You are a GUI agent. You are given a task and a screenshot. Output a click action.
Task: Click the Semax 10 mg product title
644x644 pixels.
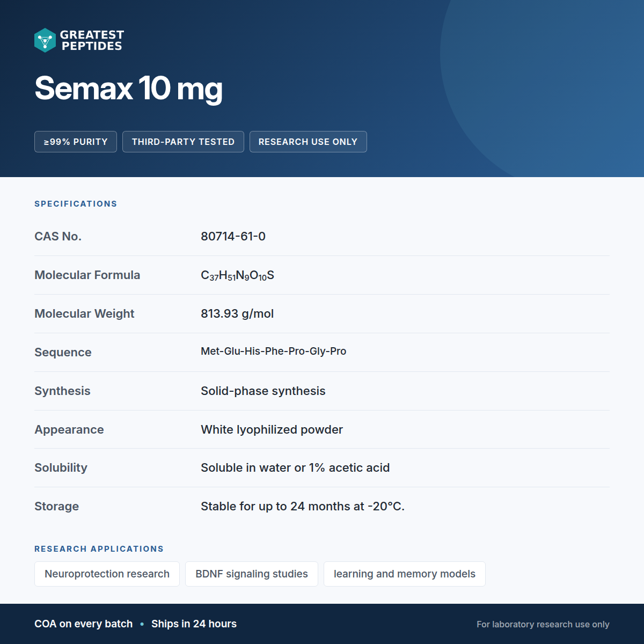(128, 89)
